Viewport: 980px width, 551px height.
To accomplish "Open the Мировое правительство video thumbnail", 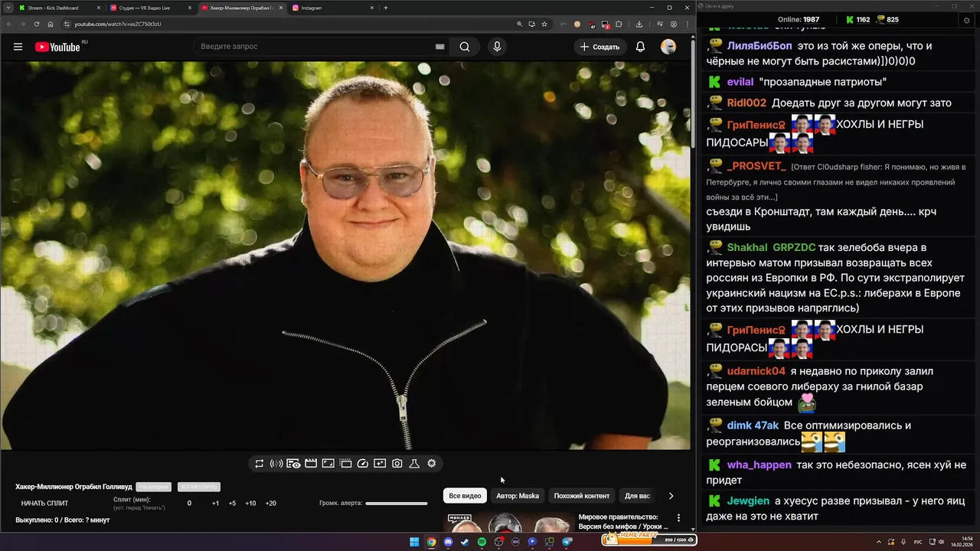I will (508, 523).
